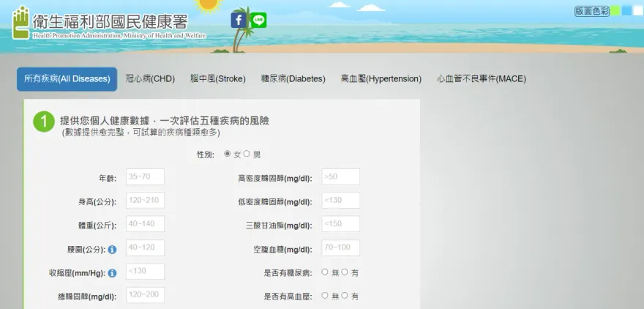Choose 無 for 是否有糖尿病

click(x=325, y=272)
